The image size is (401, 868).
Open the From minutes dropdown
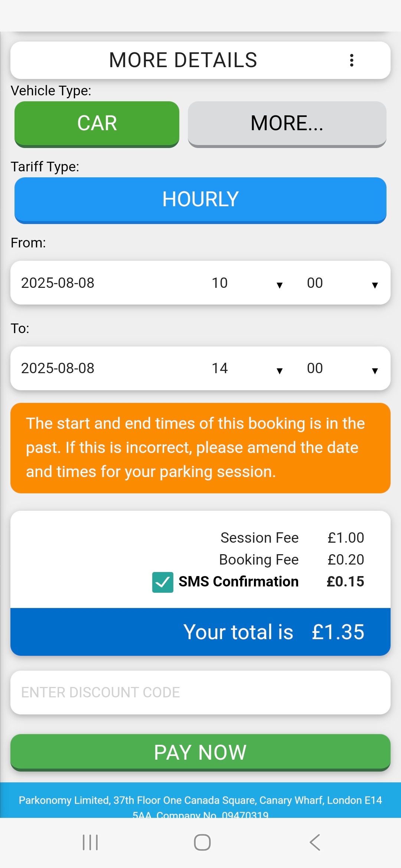point(342,283)
